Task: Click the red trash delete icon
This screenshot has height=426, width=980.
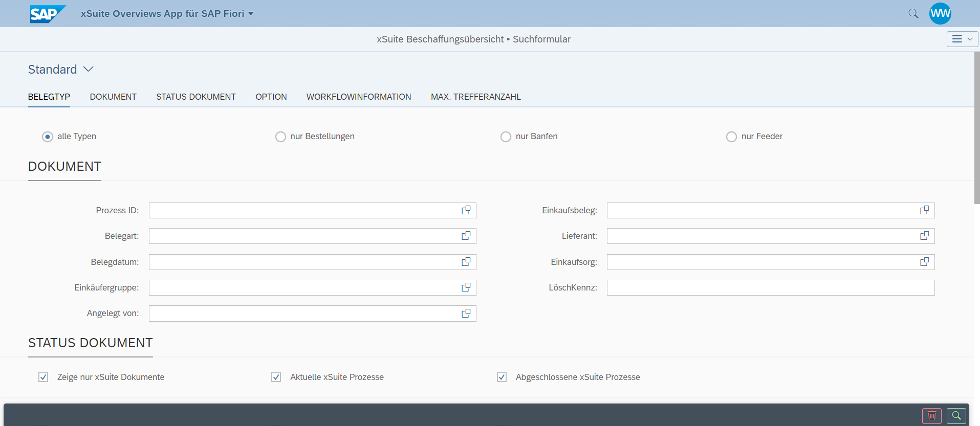Action: click(x=931, y=416)
